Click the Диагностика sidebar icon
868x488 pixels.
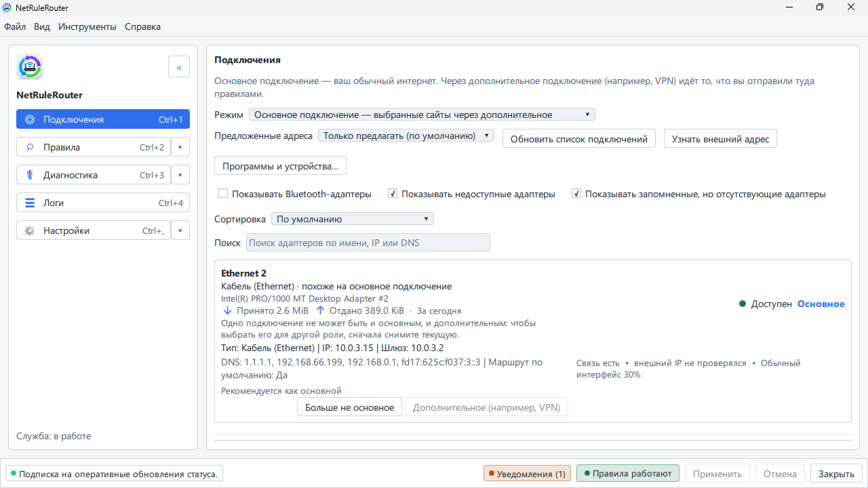point(29,175)
